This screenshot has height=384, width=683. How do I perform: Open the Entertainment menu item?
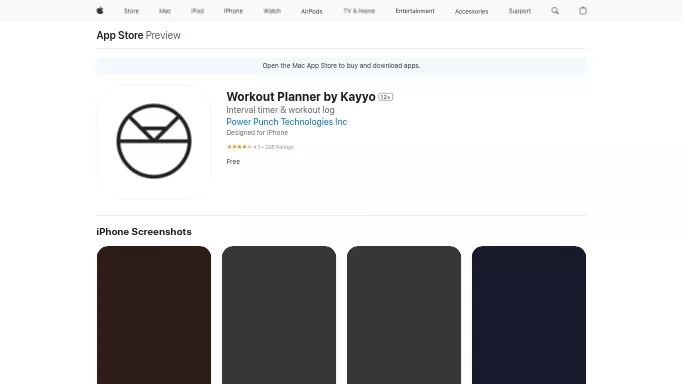point(415,11)
